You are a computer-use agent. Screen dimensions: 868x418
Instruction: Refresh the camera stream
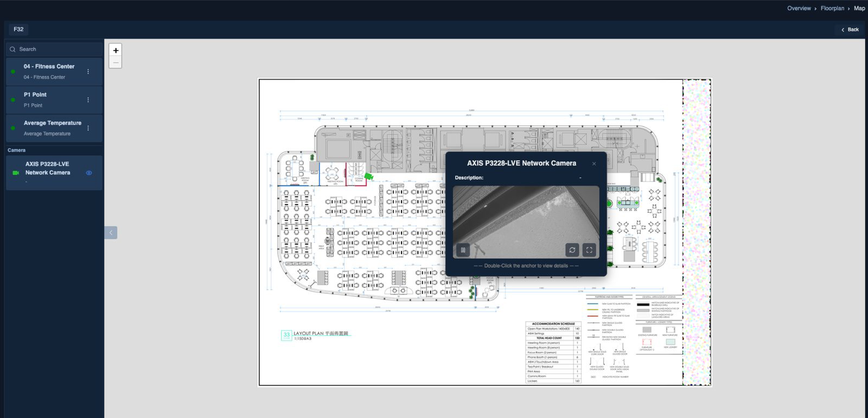pos(572,250)
